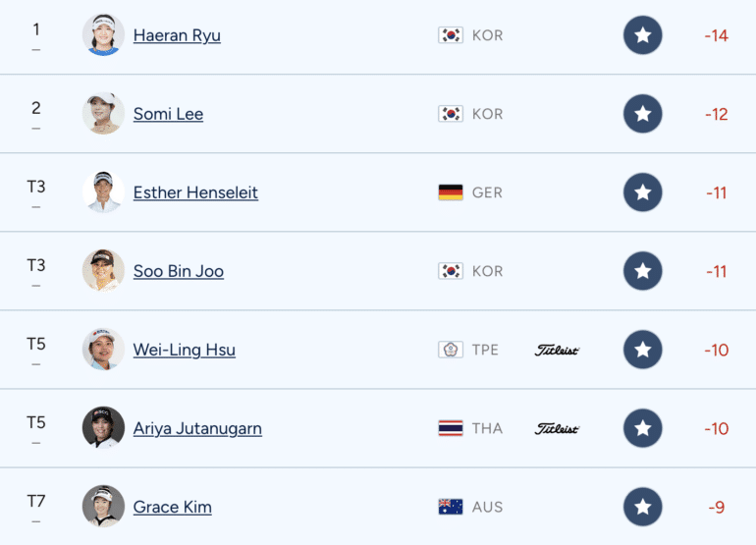Go to Wei-Ling Hsu's profile
Screen dimensions: 756x545
coord(185,350)
